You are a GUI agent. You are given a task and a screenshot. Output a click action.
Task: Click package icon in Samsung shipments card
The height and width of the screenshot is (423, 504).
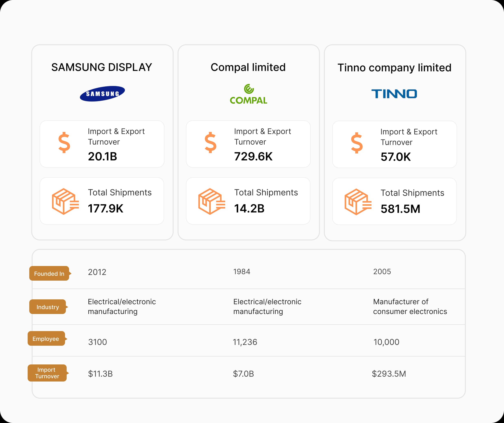65,201
